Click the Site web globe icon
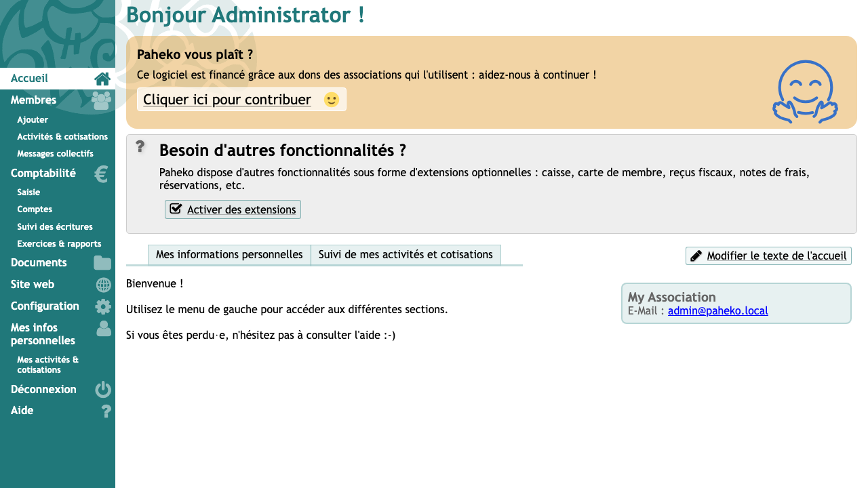The width and height of the screenshot is (868, 488). pyautogui.click(x=103, y=285)
